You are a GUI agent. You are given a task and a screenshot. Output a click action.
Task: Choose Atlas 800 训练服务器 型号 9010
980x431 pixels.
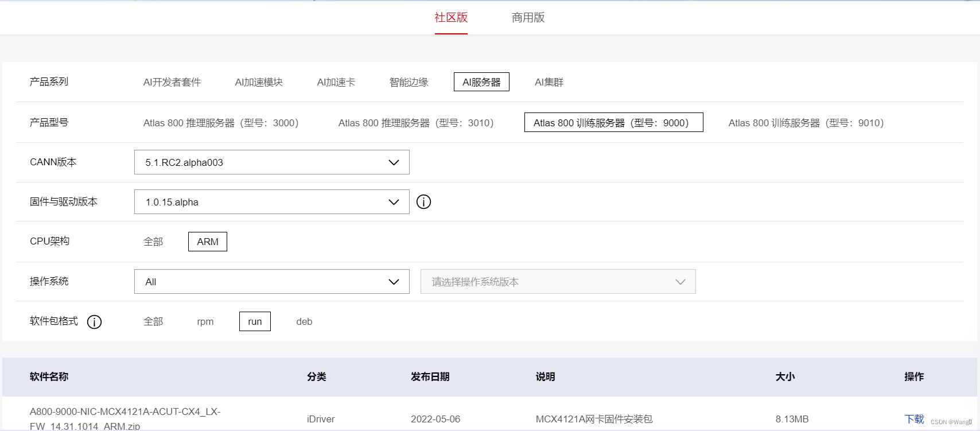coord(806,123)
